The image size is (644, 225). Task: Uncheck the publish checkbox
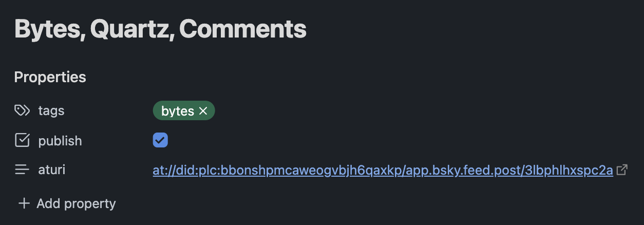tap(160, 140)
